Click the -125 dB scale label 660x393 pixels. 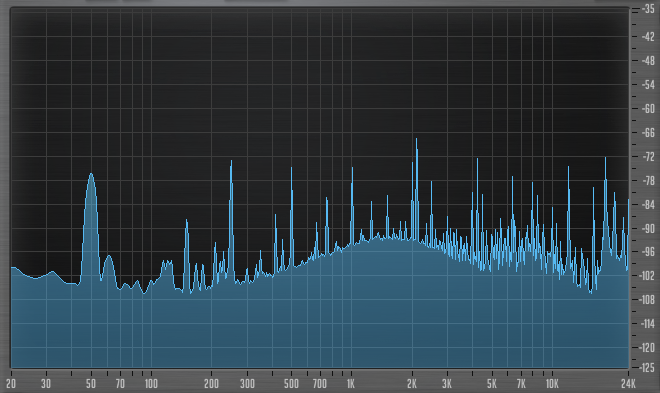[647, 368]
